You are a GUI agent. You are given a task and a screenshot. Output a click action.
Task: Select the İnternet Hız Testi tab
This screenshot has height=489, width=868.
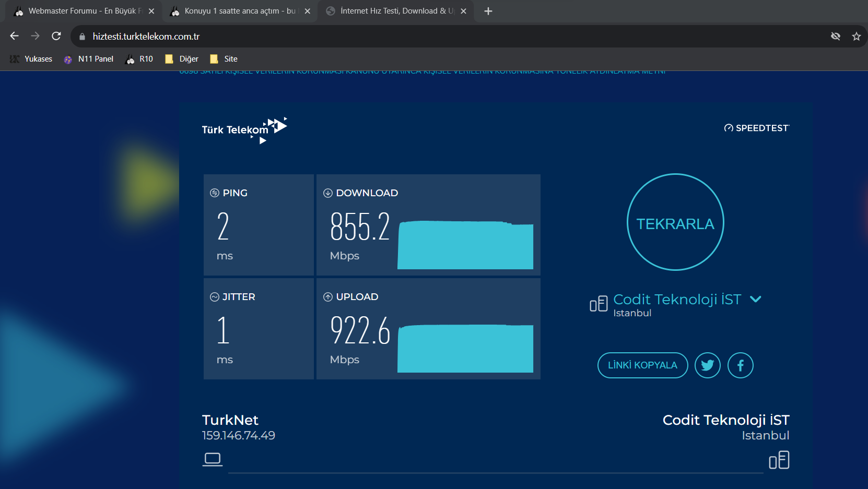[396, 11]
